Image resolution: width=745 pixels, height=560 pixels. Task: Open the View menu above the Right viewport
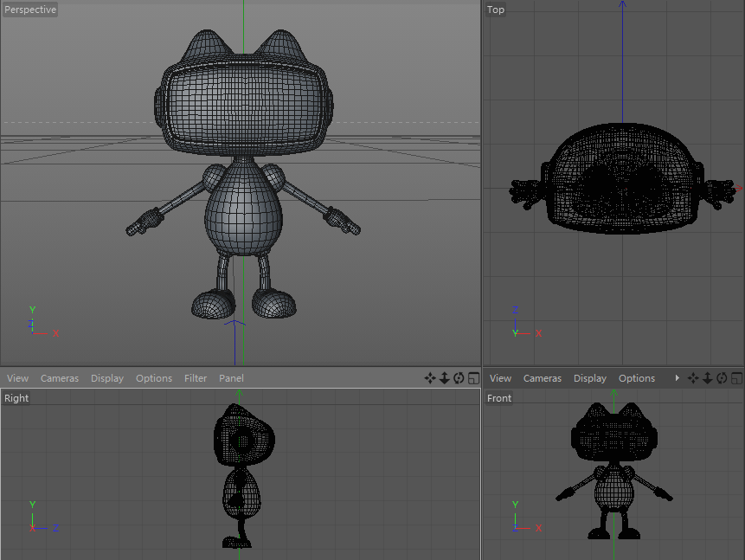tap(17, 378)
